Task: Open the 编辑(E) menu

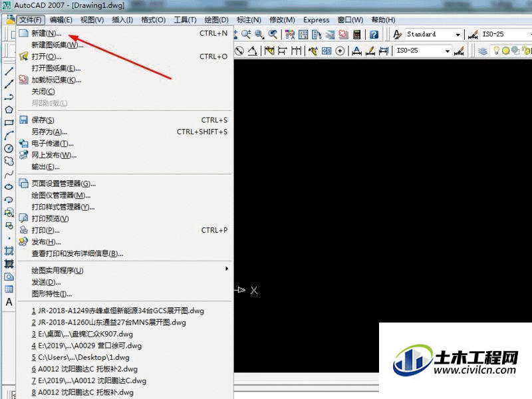Action: pos(61,20)
